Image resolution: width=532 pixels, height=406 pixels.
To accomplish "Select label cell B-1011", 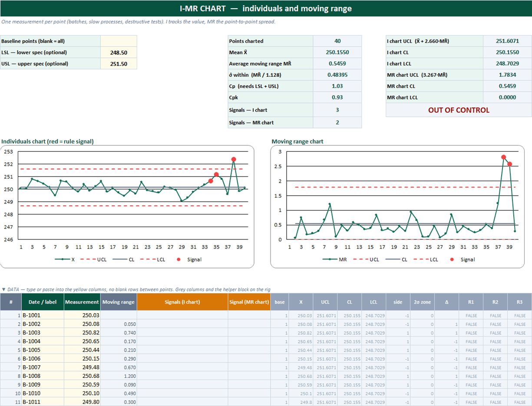I will (43, 402).
